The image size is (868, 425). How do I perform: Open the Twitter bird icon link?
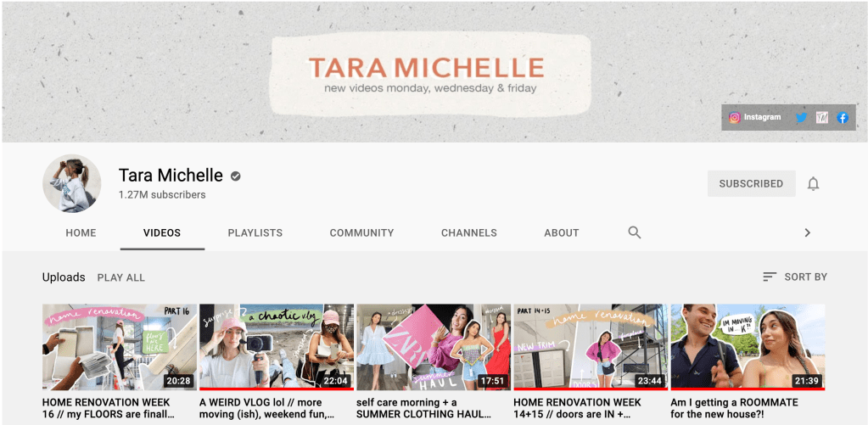[801, 118]
